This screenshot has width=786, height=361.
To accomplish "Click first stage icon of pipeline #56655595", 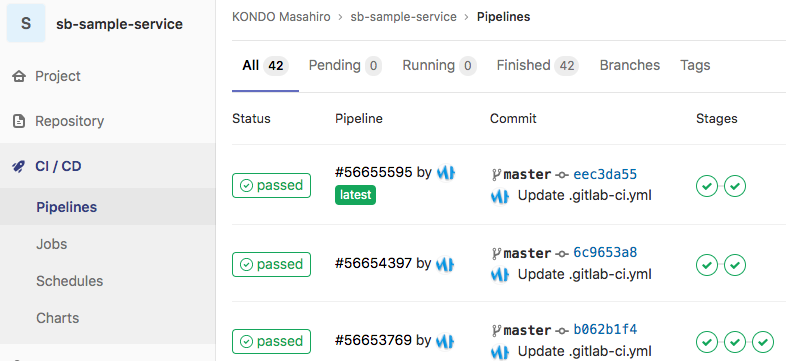I will point(707,186).
